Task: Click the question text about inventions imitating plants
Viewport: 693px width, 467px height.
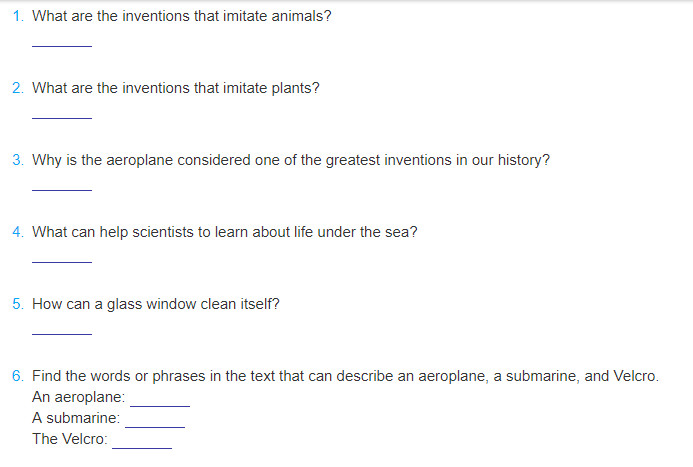Action: [x=175, y=88]
